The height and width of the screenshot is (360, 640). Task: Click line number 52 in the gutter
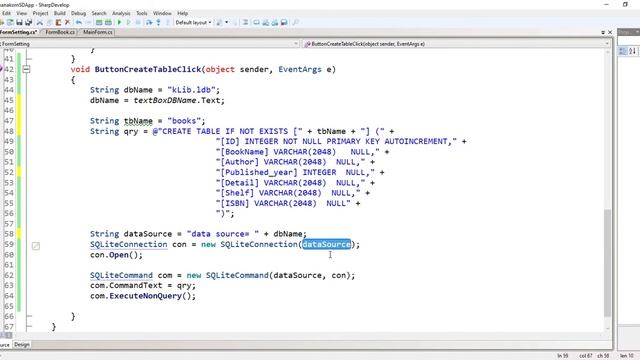click(9, 172)
